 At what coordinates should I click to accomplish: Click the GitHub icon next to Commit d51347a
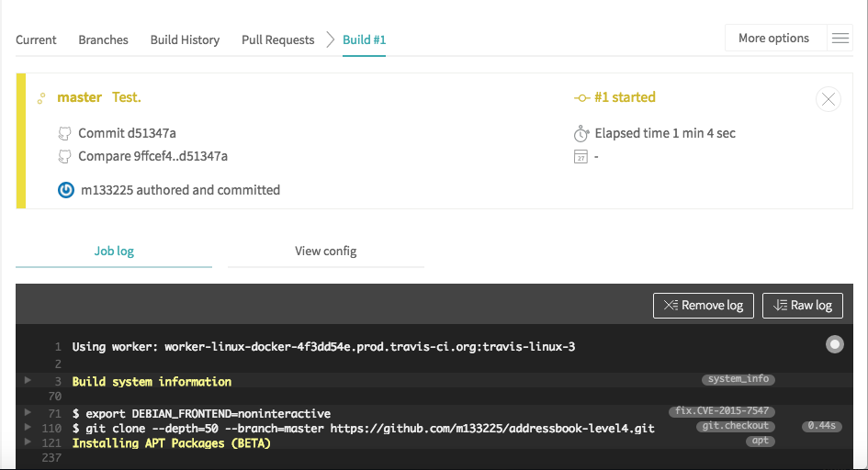coord(64,133)
